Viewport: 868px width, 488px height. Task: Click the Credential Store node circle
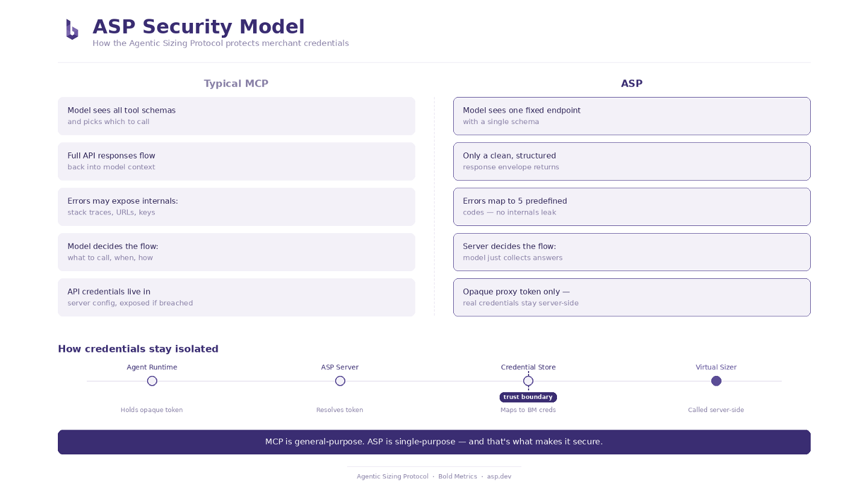(528, 381)
